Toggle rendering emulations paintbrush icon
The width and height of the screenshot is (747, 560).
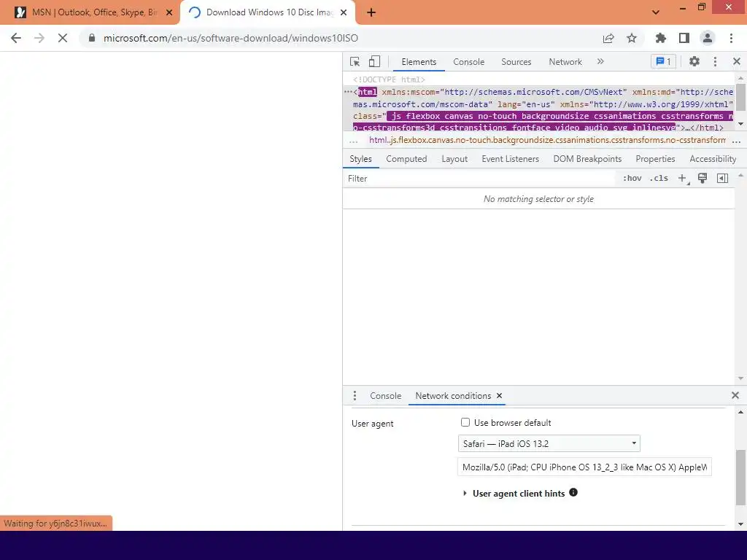click(703, 178)
